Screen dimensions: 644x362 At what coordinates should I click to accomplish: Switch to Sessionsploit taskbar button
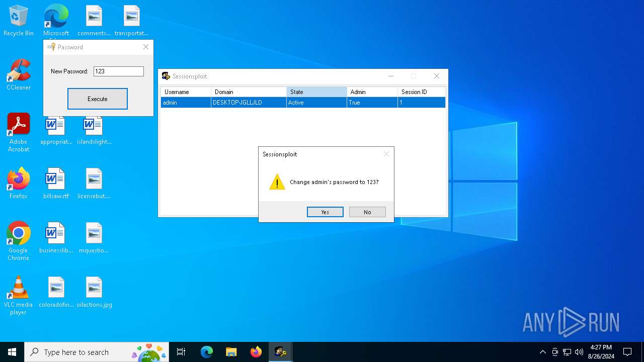(x=280, y=352)
